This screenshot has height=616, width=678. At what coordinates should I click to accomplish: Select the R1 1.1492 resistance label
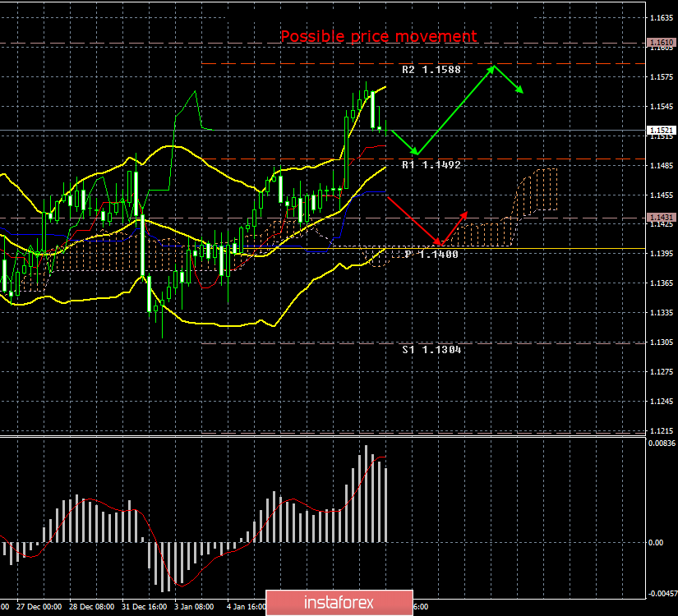click(x=431, y=165)
